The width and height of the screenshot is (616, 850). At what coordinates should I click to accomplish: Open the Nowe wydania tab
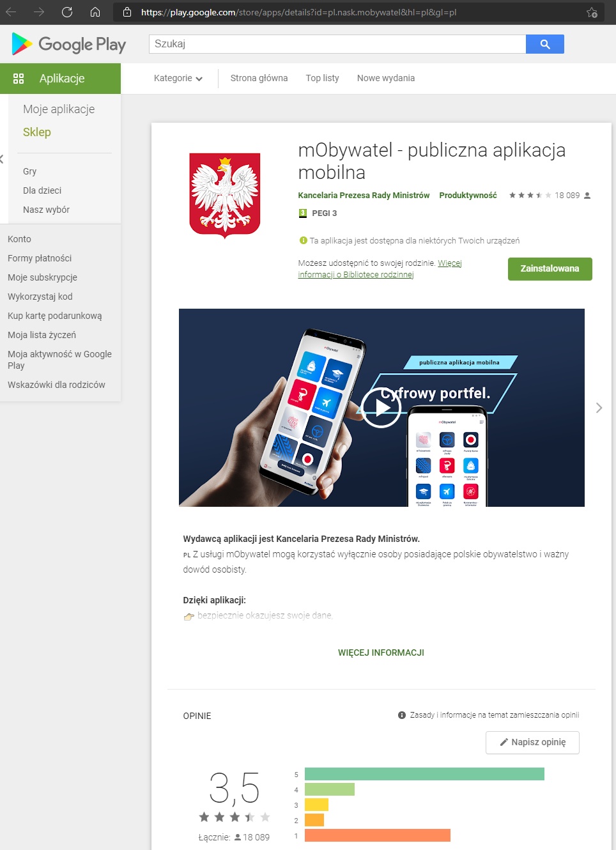pyautogui.click(x=386, y=78)
